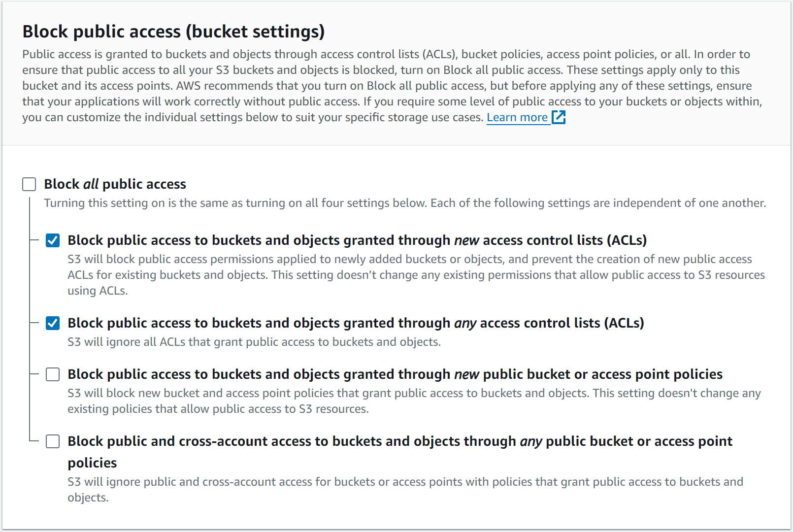The width and height of the screenshot is (793, 532).
Task: Click the 'S3 will ignore all ACLs' description
Action: pos(254,342)
